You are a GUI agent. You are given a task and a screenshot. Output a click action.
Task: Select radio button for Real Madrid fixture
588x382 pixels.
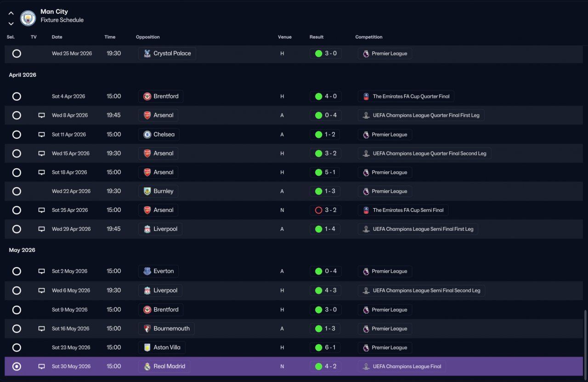(x=17, y=366)
